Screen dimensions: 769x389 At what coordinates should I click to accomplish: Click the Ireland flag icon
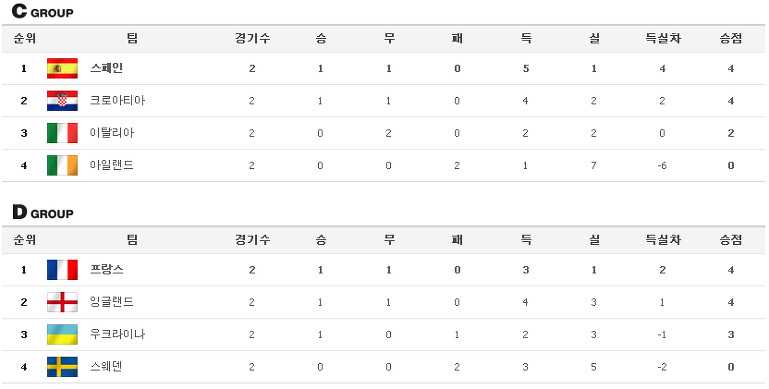[x=62, y=165]
